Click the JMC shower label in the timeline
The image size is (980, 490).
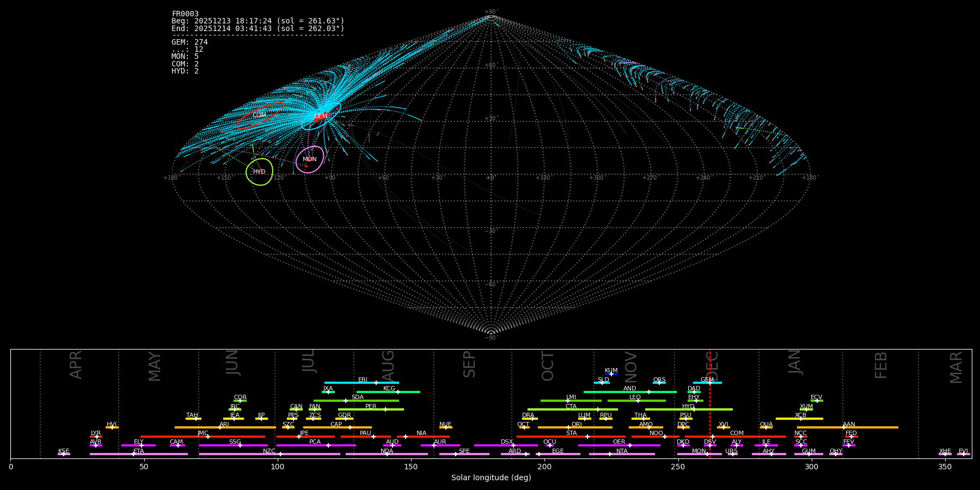click(x=203, y=433)
